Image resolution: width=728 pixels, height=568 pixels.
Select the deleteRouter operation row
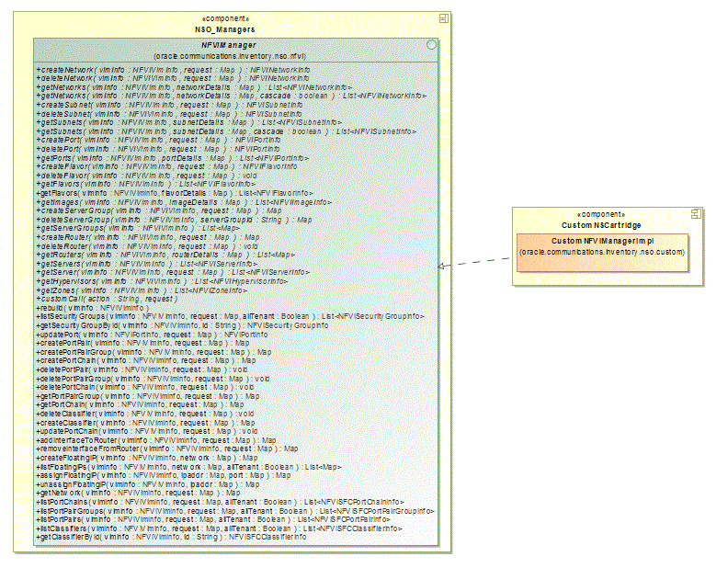(147, 246)
